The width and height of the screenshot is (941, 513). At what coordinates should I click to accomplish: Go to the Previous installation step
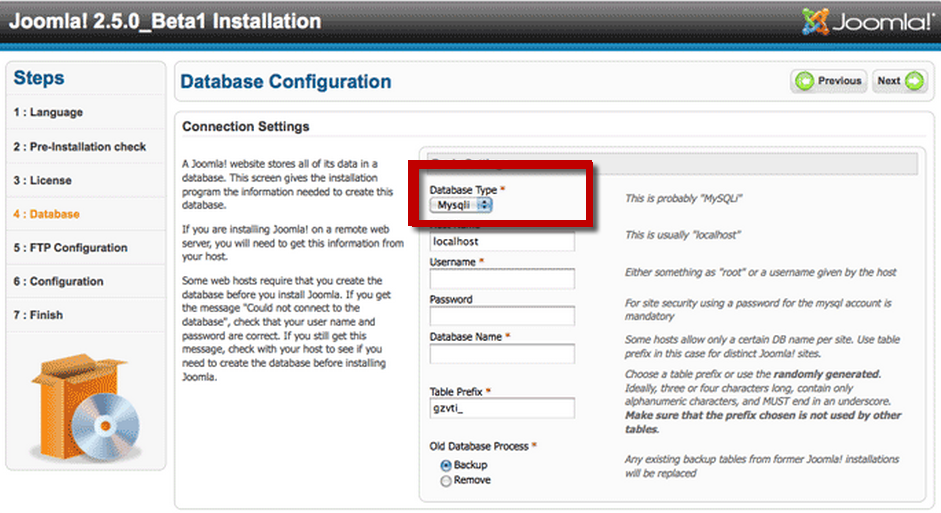coord(829,81)
